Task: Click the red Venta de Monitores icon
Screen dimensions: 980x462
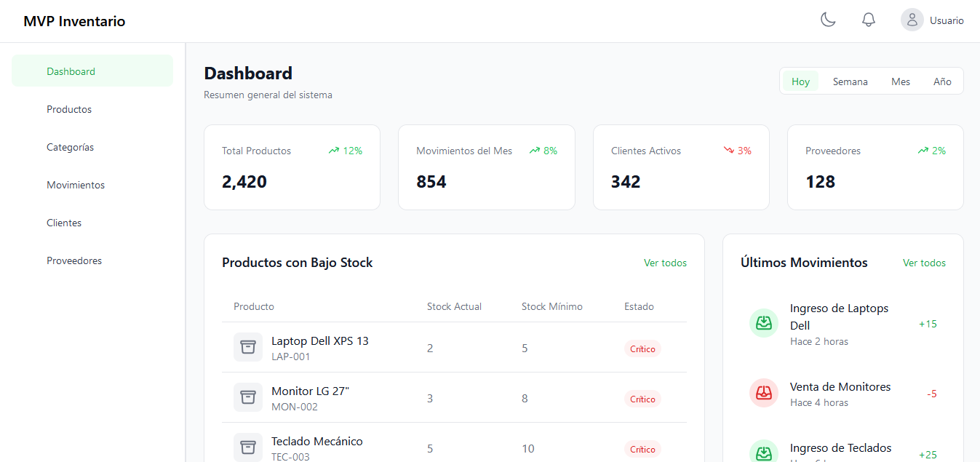Action: pos(764,393)
